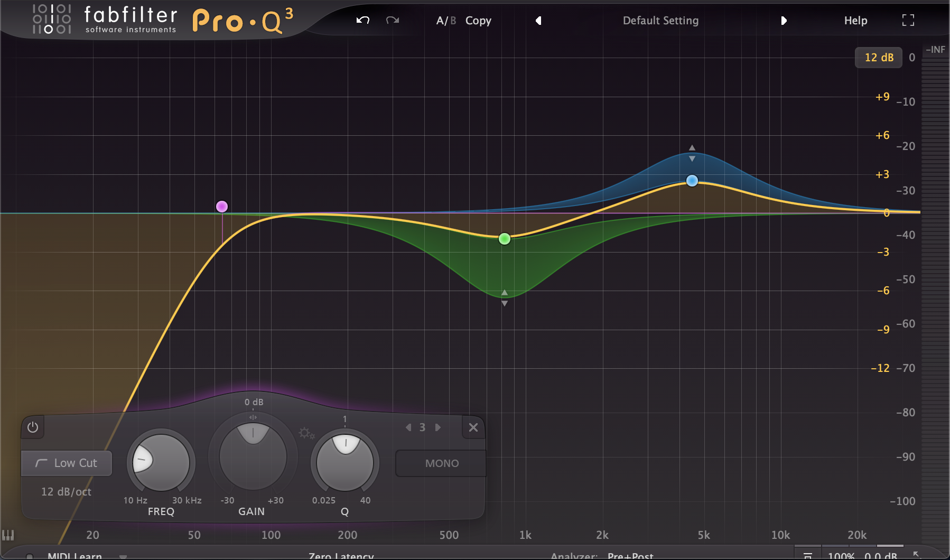Open the Low Cut filter shape dropdown
This screenshot has width=950, height=560.
[x=67, y=463]
